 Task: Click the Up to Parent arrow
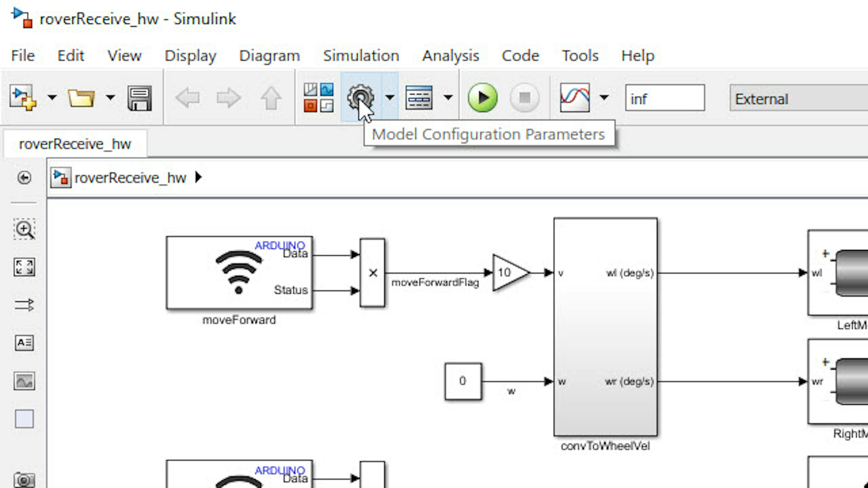click(271, 98)
